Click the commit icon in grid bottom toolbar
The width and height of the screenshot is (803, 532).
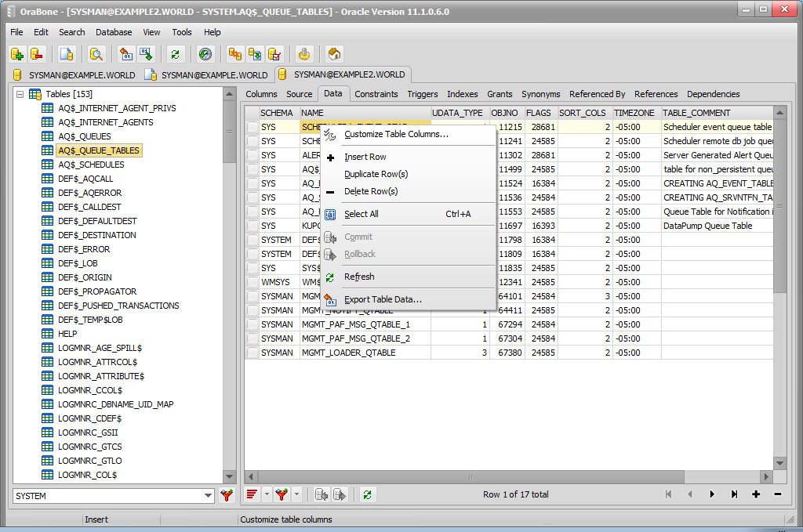322,494
